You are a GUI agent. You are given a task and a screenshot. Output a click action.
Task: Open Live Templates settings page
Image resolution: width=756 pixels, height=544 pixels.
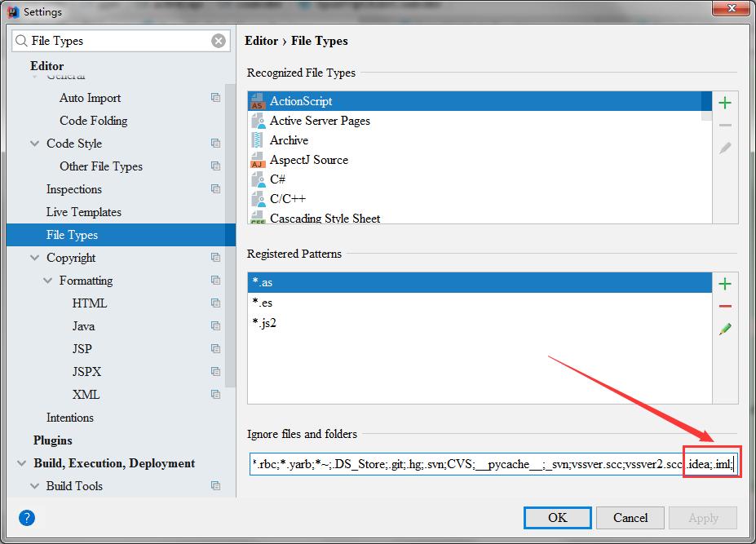coord(83,212)
